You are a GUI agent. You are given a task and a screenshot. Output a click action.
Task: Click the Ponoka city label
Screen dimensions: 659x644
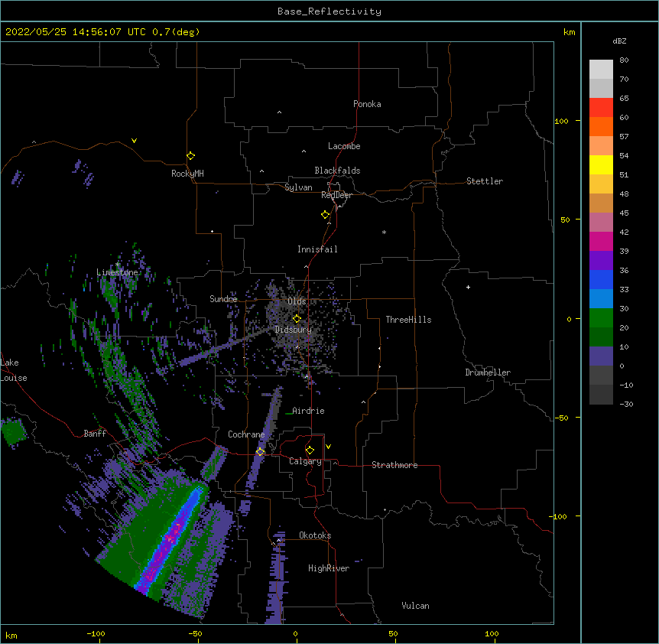coord(367,104)
